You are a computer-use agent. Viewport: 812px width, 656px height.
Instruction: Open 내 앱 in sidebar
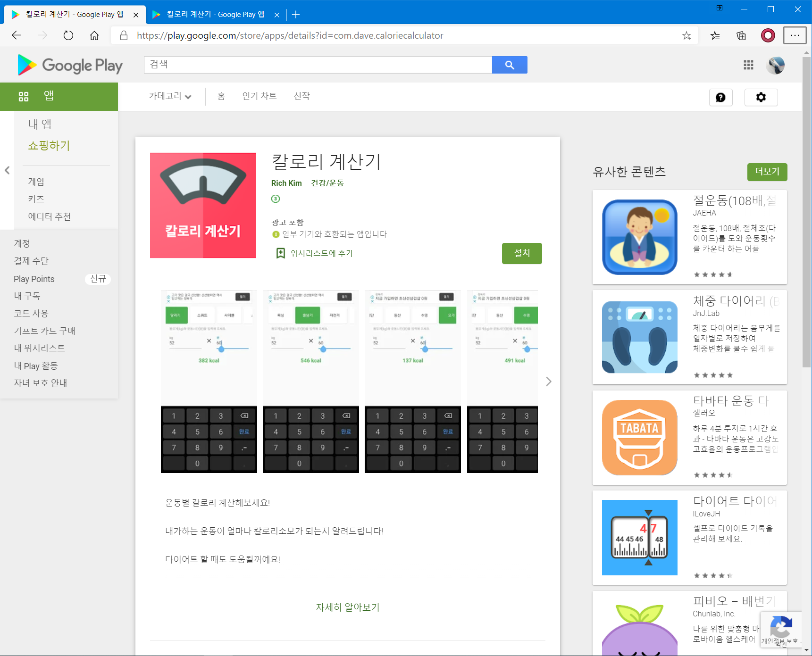point(40,124)
